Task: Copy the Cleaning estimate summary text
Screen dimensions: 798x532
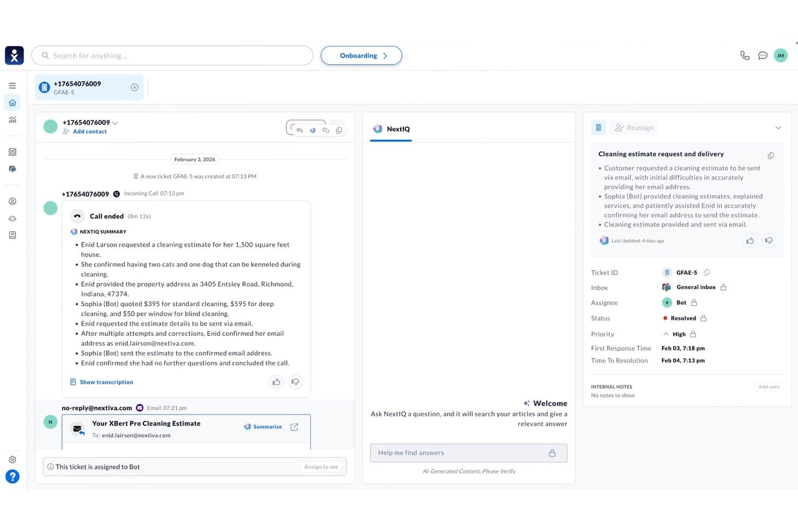Action: click(x=771, y=156)
